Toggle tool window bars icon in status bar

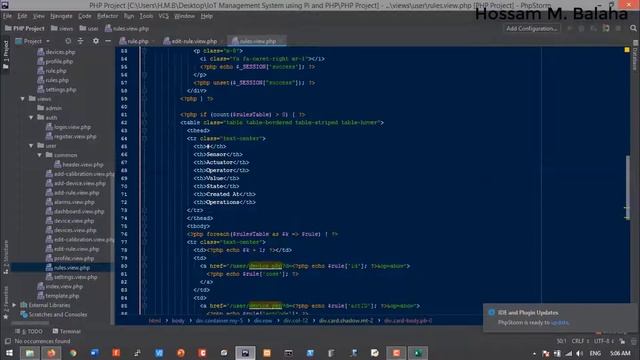(x=7, y=341)
